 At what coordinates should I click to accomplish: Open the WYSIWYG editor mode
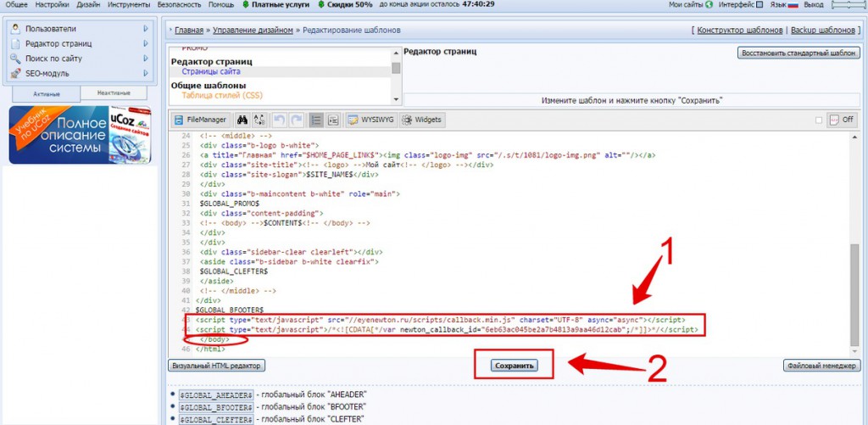371,120
